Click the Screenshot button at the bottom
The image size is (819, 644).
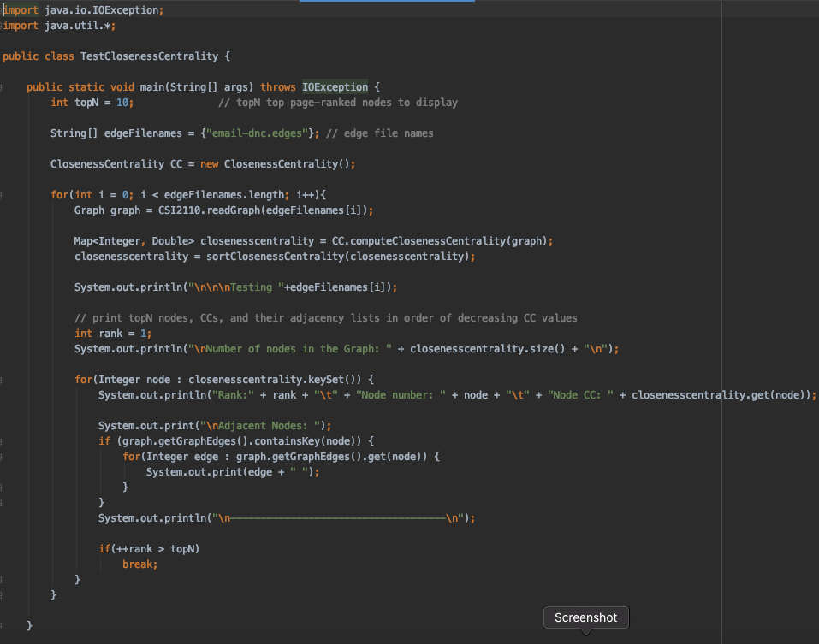[585, 617]
